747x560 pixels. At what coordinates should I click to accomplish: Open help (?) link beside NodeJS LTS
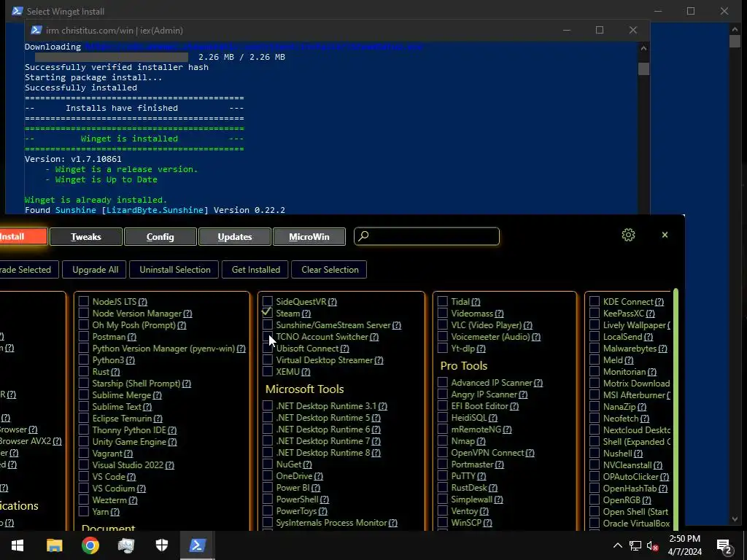coord(142,302)
